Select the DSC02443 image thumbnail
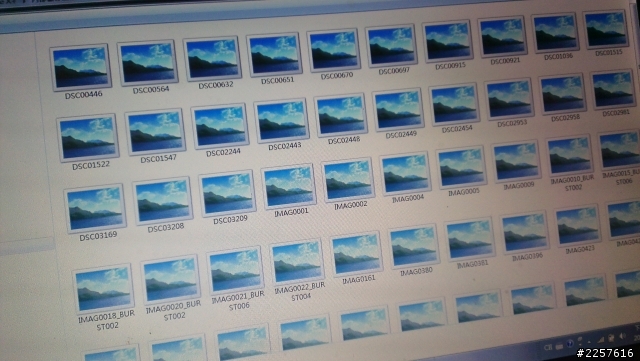The height and width of the screenshot is (361, 640). 282,120
